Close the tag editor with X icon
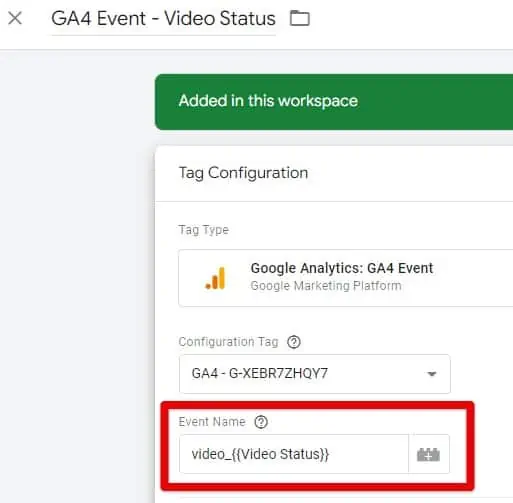Screen dimensions: 513x503 click(x=15, y=18)
